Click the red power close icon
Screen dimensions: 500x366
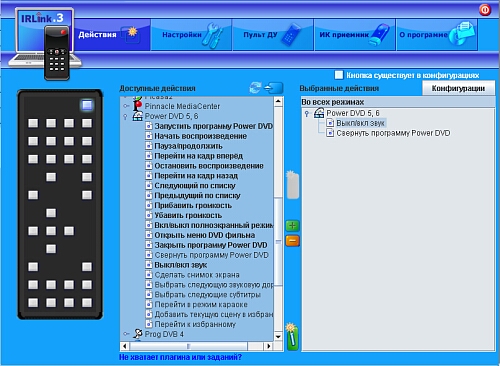point(485,10)
